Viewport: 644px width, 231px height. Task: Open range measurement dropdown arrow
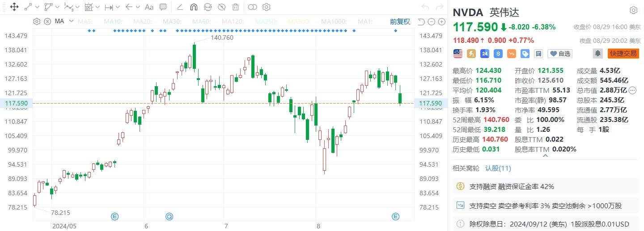pos(117,7)
